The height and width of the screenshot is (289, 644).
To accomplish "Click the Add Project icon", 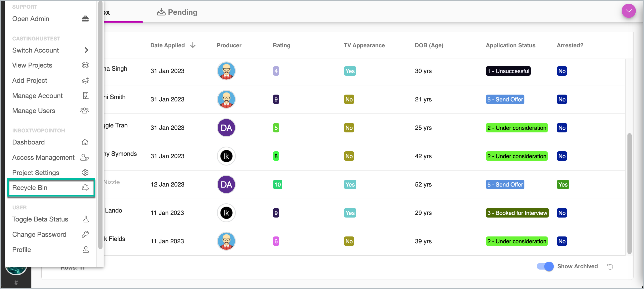I will click(85, 80).
